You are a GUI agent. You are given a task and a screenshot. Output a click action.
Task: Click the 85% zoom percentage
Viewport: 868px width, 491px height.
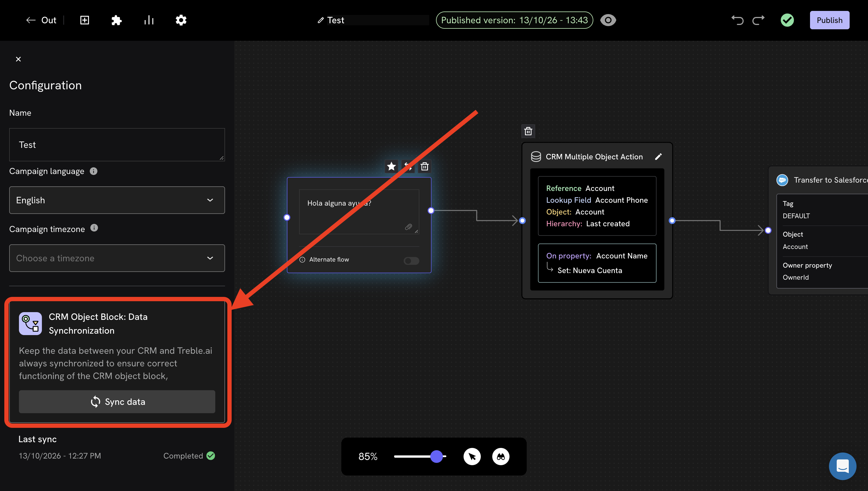pyautogui.click(x=368, y=456)
